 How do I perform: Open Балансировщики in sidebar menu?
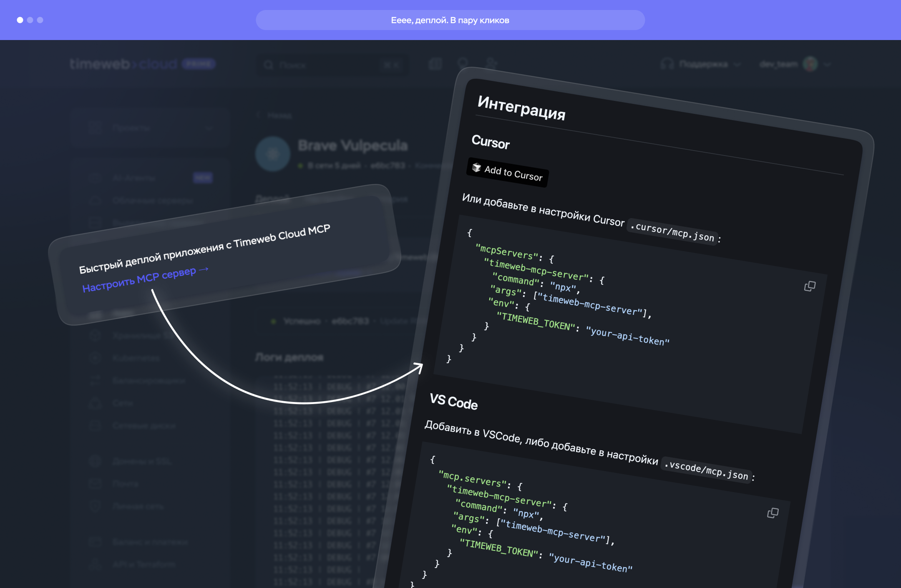click(x=148, y=380)
